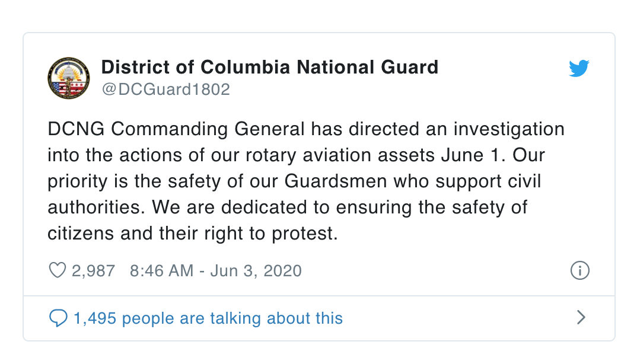Click the last tweet line 'citizens and their right to protest'
Viewport: 637px width, 364px height.
tap(193, 234)
